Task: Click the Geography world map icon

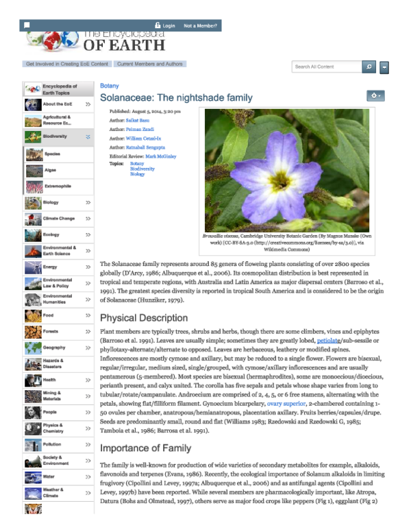Action: click(x=33, y=348)
